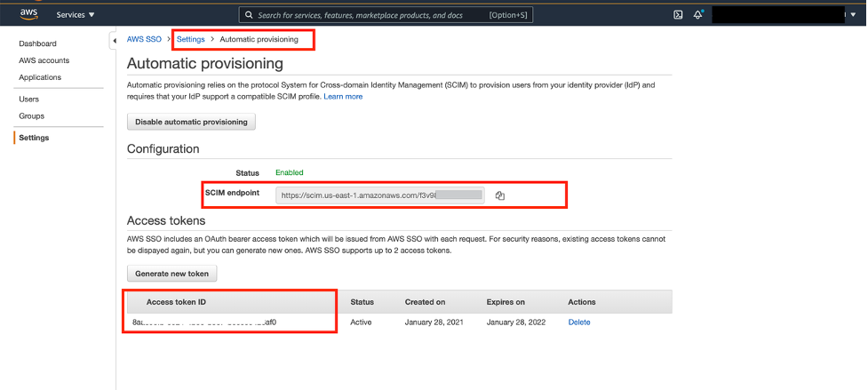This screenshot has height=390, width=868.
Task: Open the Services dropdown menu
Action: click(x=76, y=15)
